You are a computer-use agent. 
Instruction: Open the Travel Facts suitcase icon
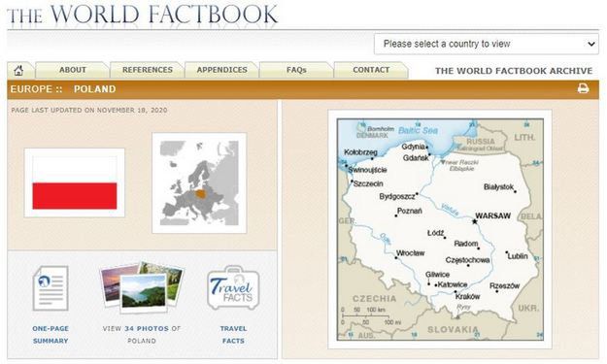233,287
